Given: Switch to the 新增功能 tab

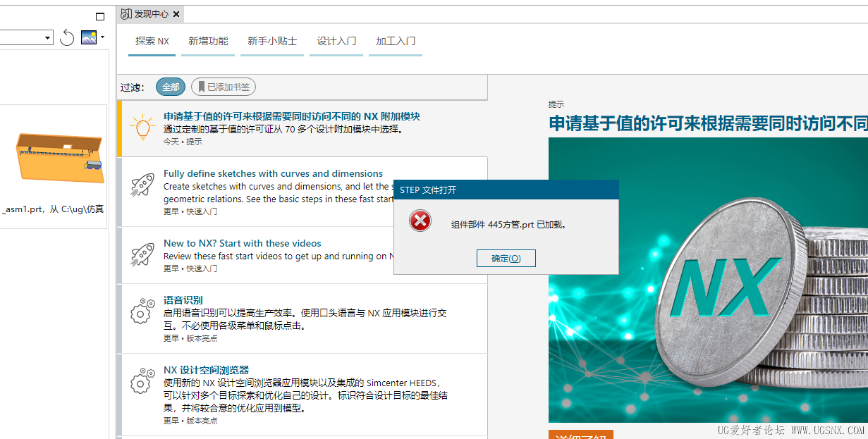Looking at the screenshot, I should [x=208, y=42].
